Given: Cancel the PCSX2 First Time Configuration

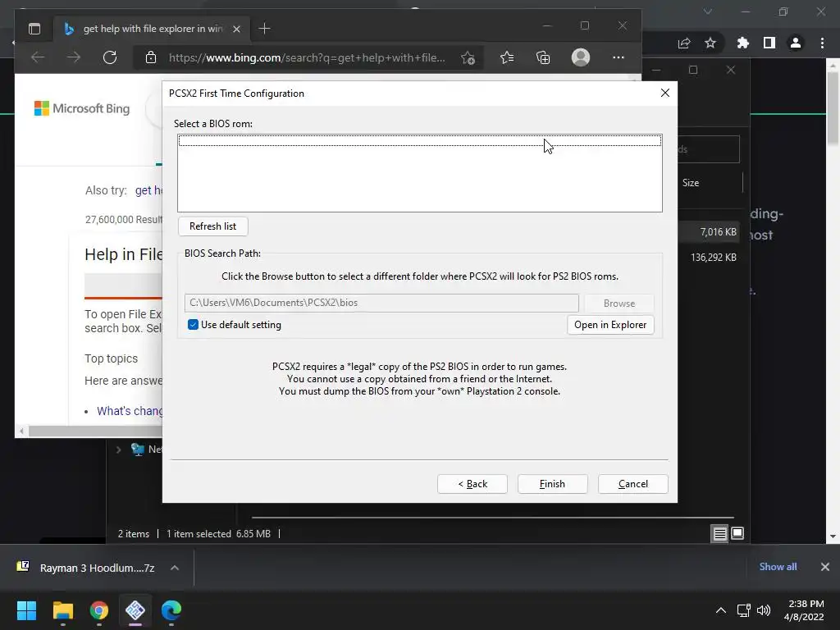Looking at the screenshot, I should [x=632, y=484].
